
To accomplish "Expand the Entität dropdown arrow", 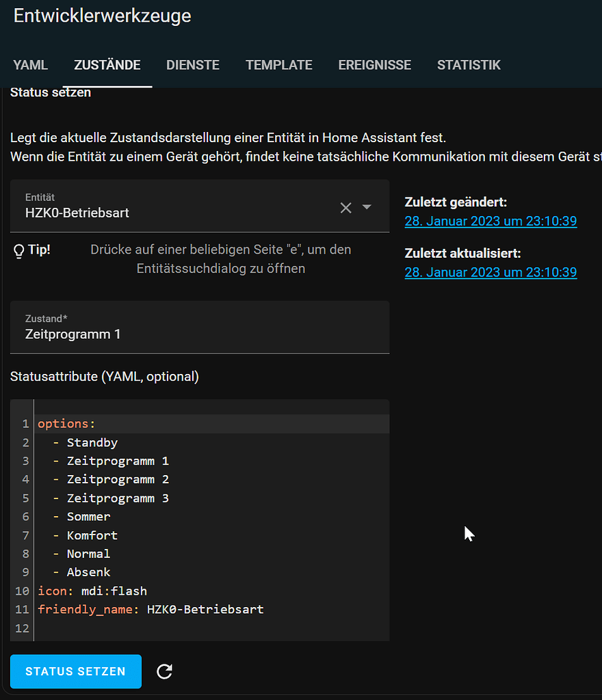I will click(x=367, y=207).
